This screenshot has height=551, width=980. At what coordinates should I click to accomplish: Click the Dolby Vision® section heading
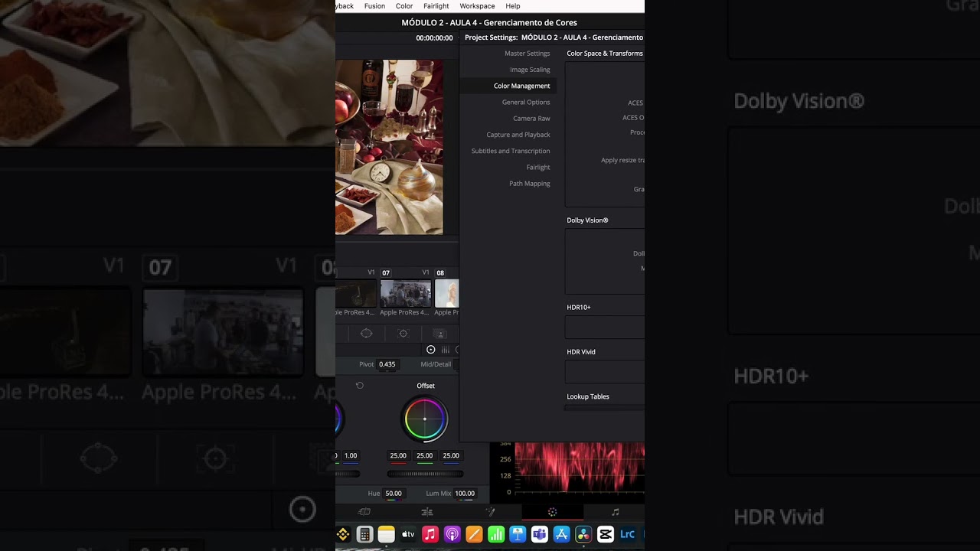pos(587,220)
